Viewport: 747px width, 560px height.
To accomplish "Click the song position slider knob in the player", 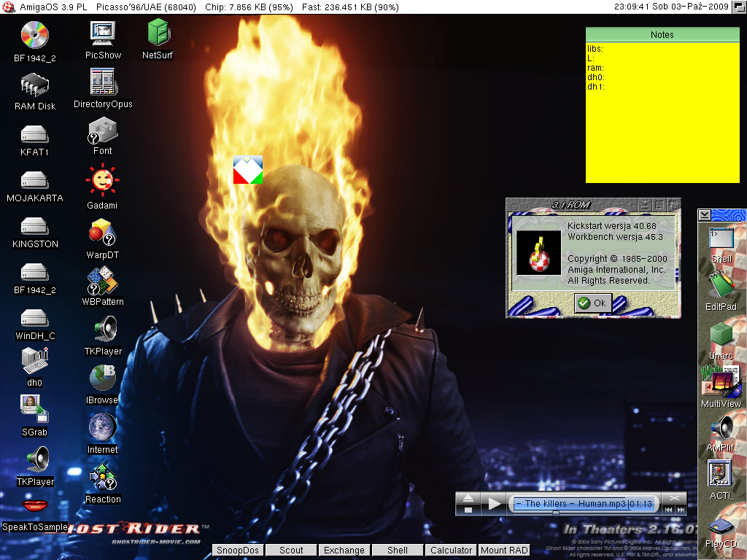I will (555, 513).
